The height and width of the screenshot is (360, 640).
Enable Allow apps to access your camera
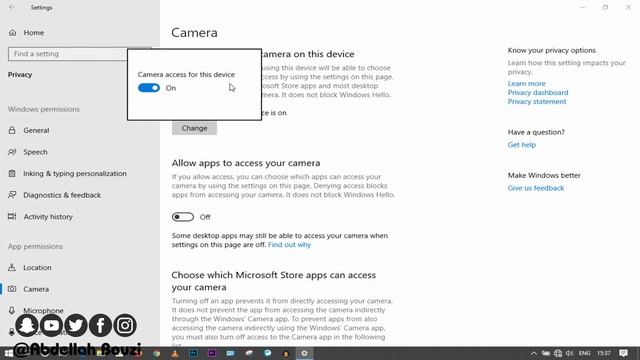pyautogui.click(x=182, y=217)
